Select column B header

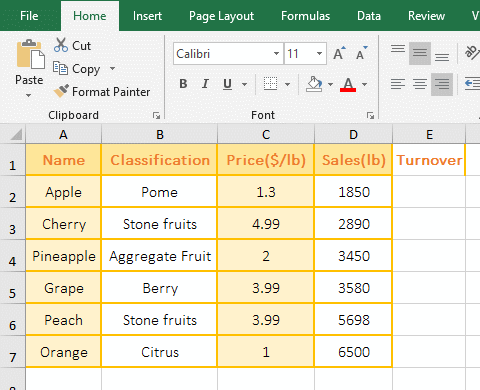160,134
